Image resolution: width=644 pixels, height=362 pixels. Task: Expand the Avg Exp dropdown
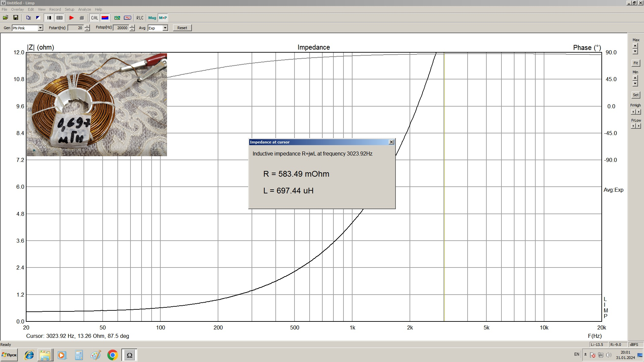coord(165,28)
